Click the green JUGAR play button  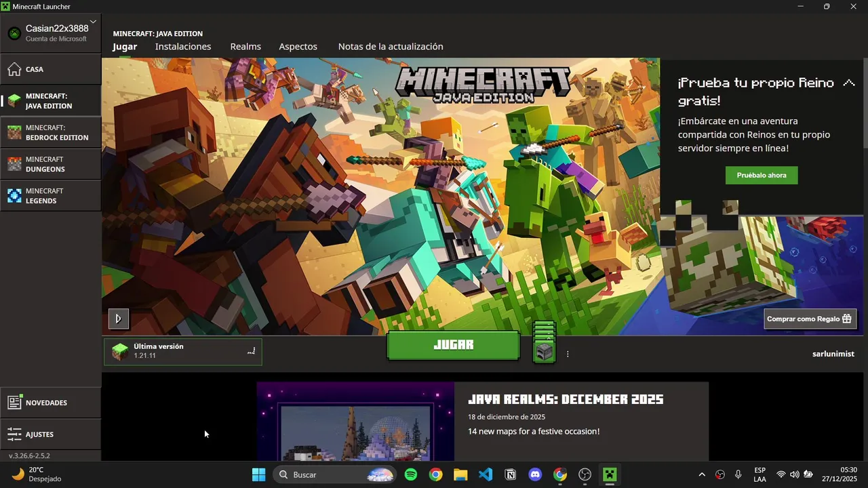click(453, 345)
